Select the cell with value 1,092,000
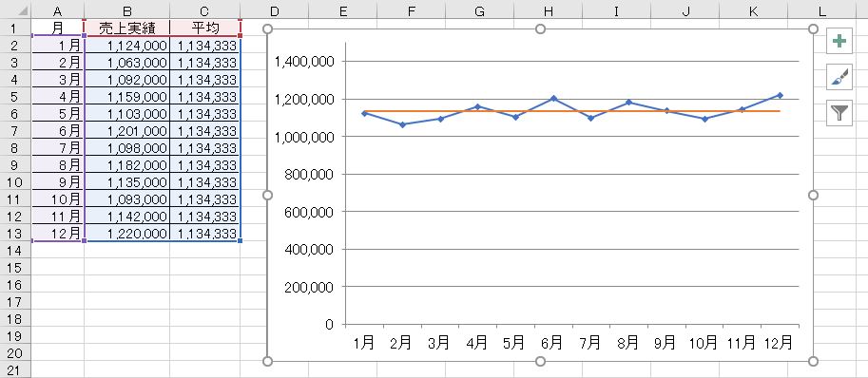This screenshot has height=378, width=868. point(126,80)
